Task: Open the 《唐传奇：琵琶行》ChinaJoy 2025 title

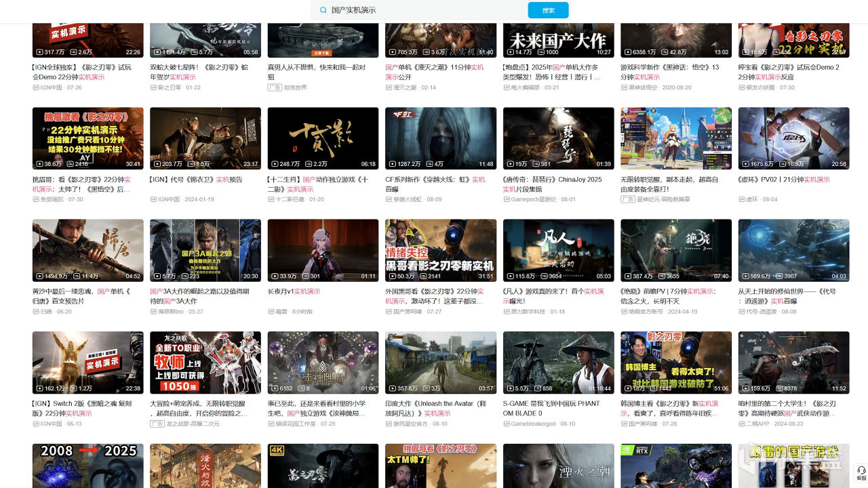Action: coord(553,184)
